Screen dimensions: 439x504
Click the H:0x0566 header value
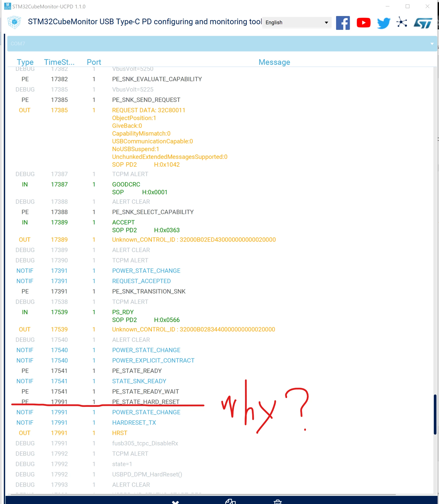coord(167,320)
